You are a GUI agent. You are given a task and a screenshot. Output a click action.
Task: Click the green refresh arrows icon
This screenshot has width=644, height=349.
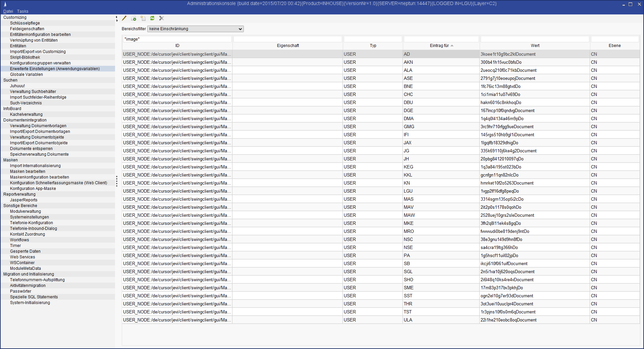(152, 18)
